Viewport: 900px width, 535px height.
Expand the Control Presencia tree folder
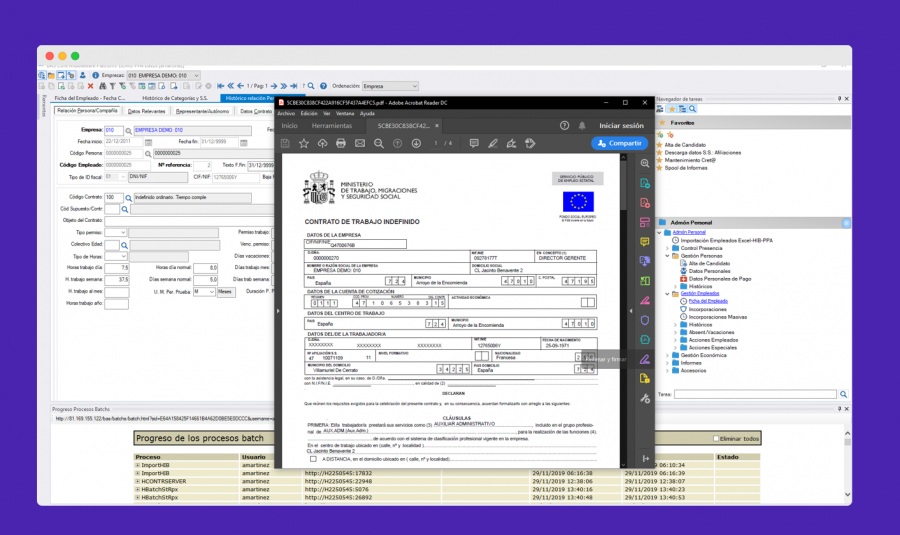click(668, 249)
